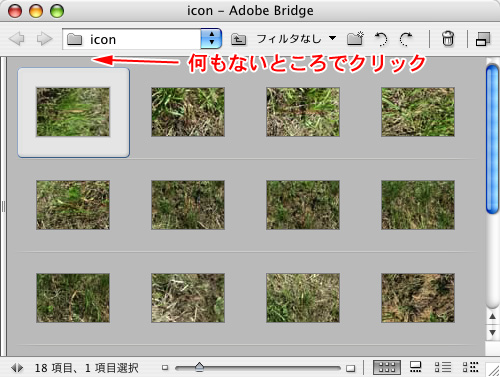The height and width of the screenshot is (377, 500).
Task: Close the Adobe Bridge window
Action: tap(15, 11)
